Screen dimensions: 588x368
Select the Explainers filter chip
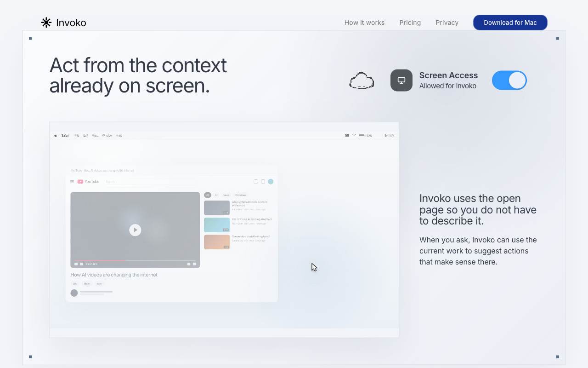point(241,195)
